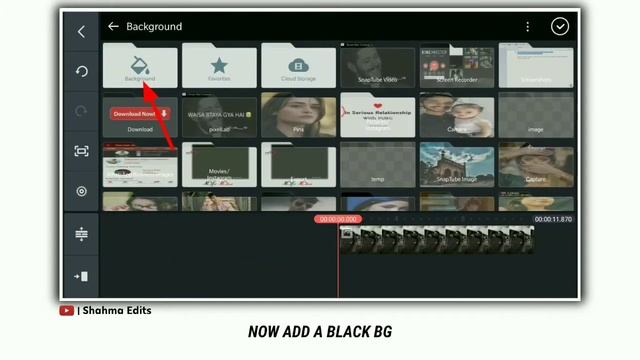Open the Screen Recorder folder
The image size is (640, 360).
(x=457, y=65)
